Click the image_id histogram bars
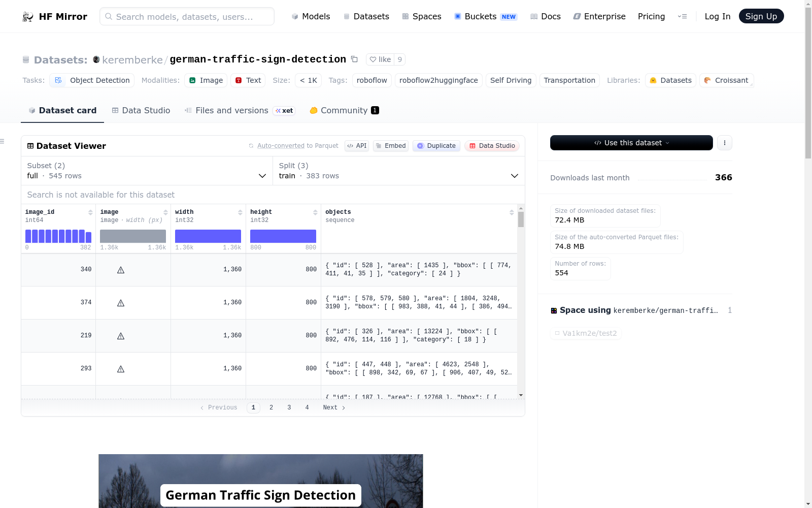The width and height of the screenshot is (812, 508). click(x=58, y=236)
